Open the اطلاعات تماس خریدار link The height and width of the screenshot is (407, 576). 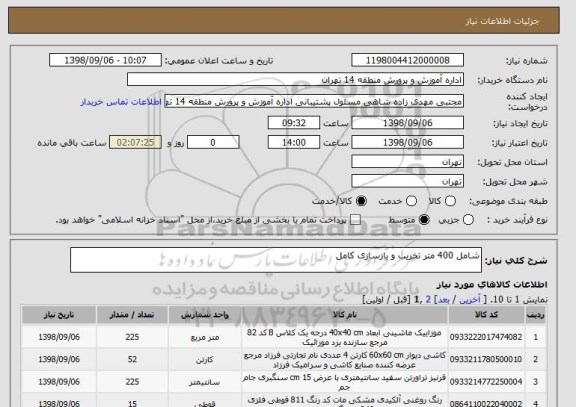tap(121, 102)
